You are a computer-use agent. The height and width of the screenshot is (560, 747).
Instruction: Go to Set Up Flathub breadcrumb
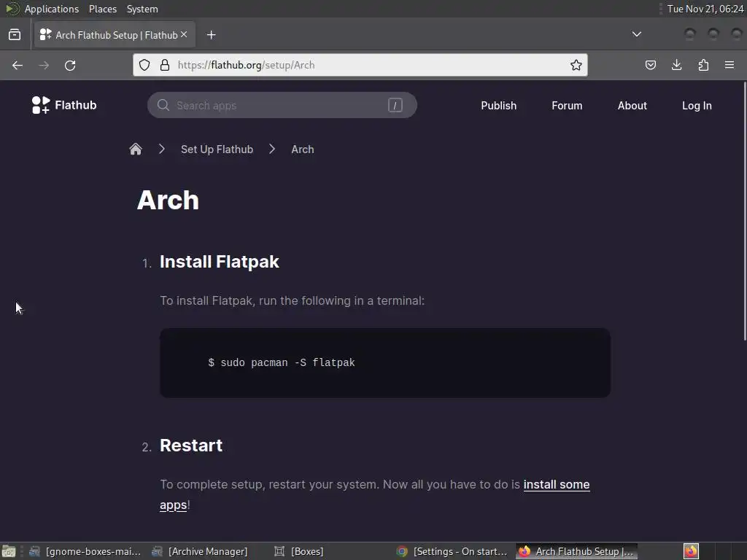(217, 149)
